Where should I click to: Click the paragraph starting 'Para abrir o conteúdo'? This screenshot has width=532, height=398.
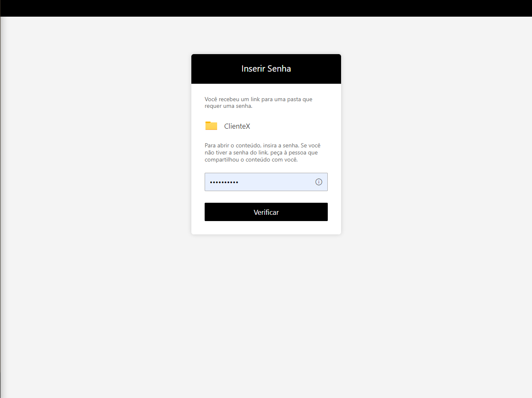tap(262, 152)
